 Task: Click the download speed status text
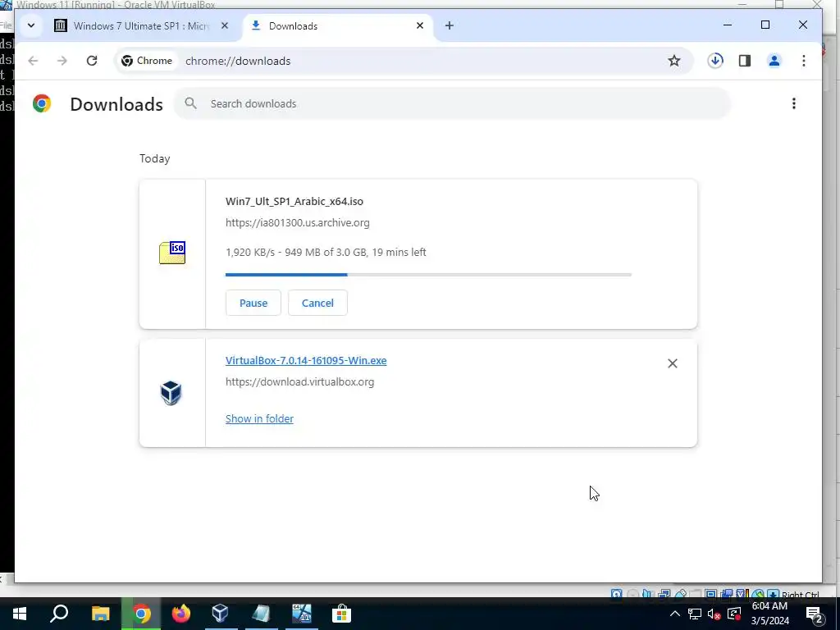[326, 252]
